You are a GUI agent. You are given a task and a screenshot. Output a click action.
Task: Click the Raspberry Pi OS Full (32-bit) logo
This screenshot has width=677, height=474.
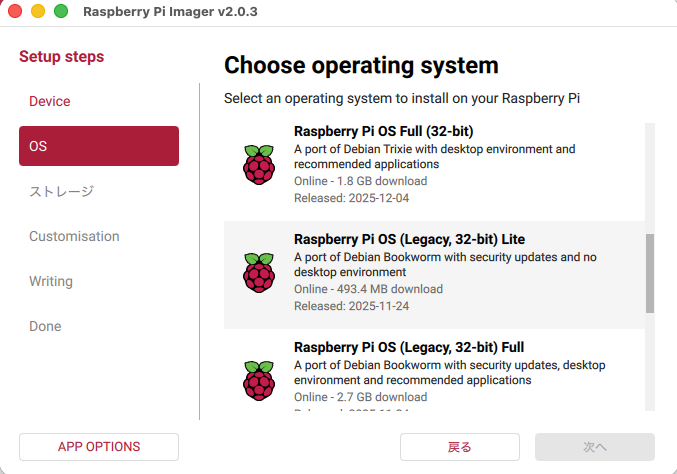[x=258, y=165]
